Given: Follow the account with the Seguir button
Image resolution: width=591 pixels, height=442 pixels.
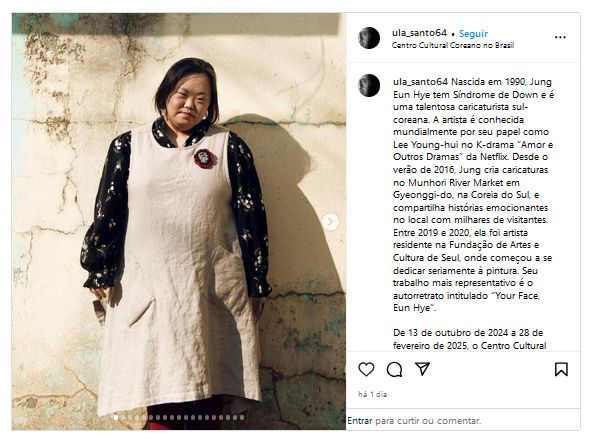Looking at the screenshot, I should click(473, 34).
